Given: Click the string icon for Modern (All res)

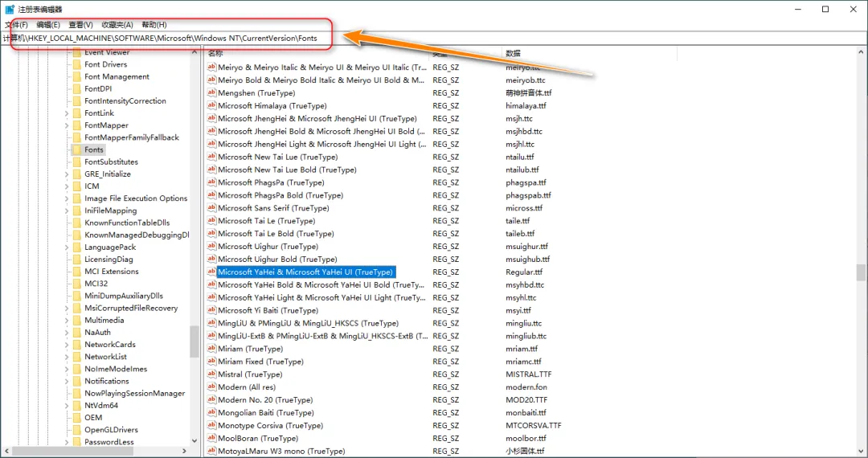Looking at the screenshot, I should tap(211, 386).
